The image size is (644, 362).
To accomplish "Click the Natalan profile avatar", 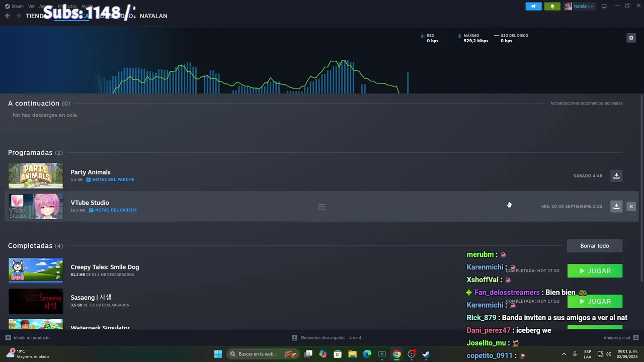I will 568,6.
